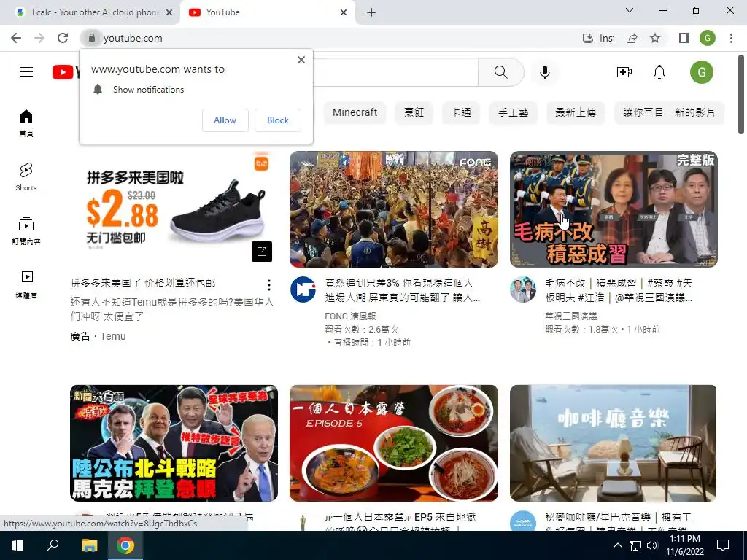747x560 pixels.
Task: Bookmark this tab with the star icon
Action: (655, 38)
